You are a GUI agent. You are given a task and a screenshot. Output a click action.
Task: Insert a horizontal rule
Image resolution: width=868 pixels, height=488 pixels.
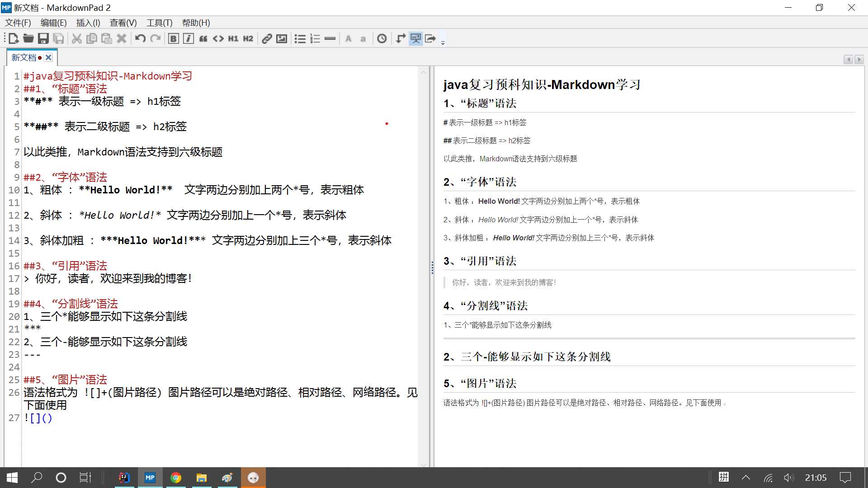click(330, 39)
